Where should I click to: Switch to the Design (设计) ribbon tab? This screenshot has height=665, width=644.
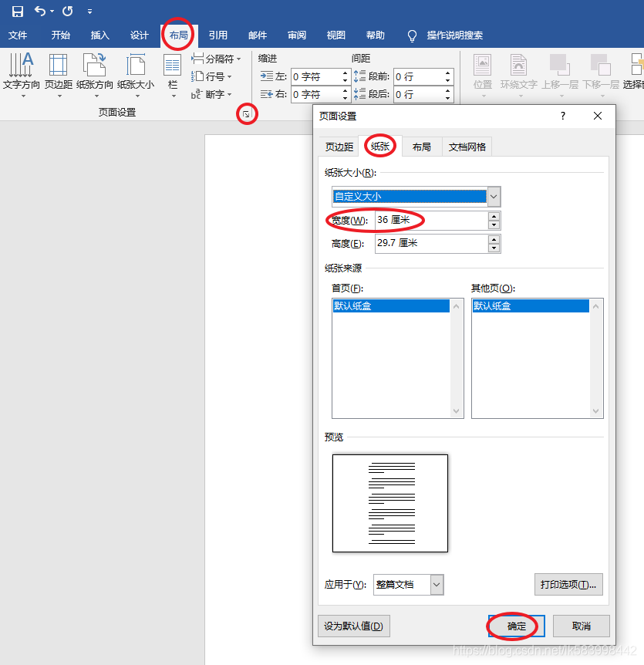coord(140,35)
